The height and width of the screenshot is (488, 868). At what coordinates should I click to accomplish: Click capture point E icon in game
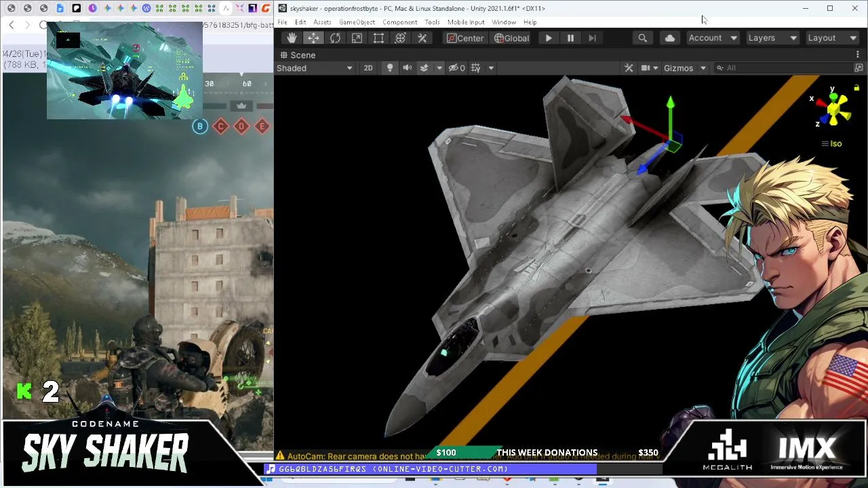click(262, 126)
